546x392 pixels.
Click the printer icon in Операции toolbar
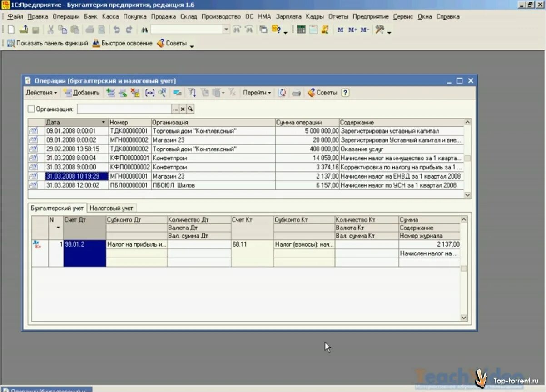(296, 93)
